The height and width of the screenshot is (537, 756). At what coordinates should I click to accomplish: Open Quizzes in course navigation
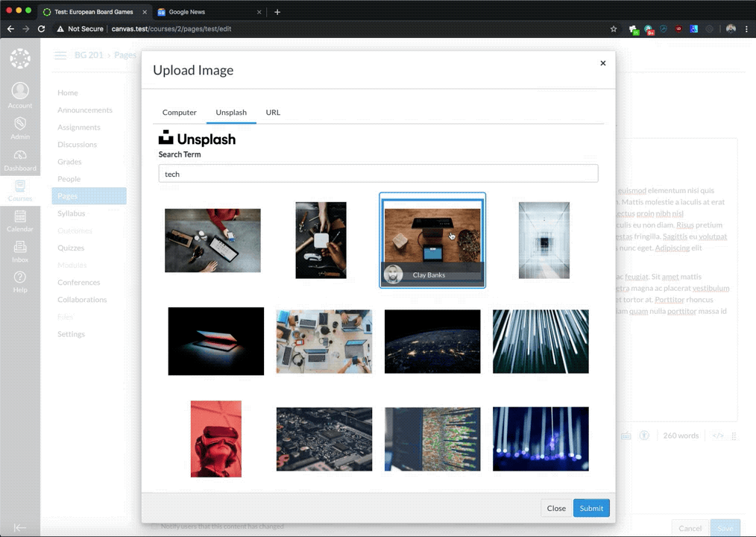pos(71,248)
